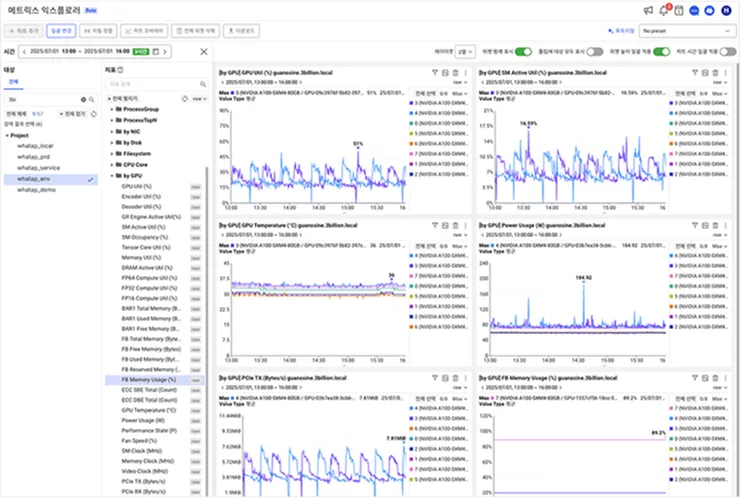Go to next time range with right arrow
The width and height of the screenshot is (740, 498).
pos(165,51)
